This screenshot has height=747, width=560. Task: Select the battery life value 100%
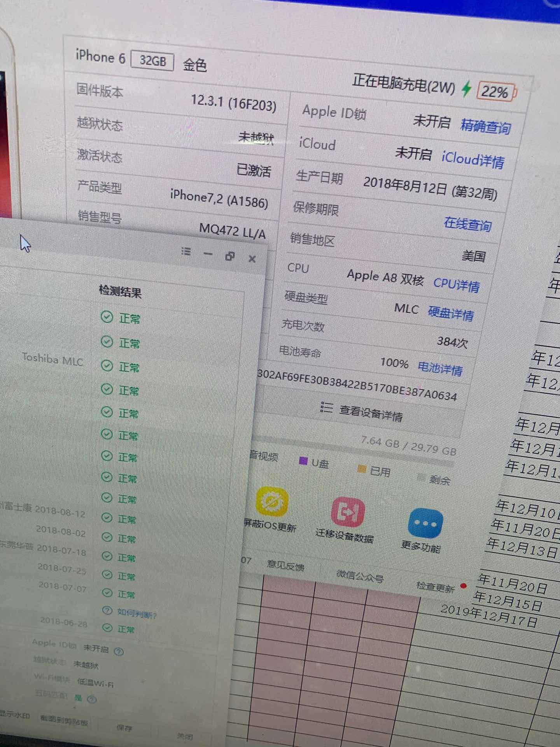click(x=394, y=363)
